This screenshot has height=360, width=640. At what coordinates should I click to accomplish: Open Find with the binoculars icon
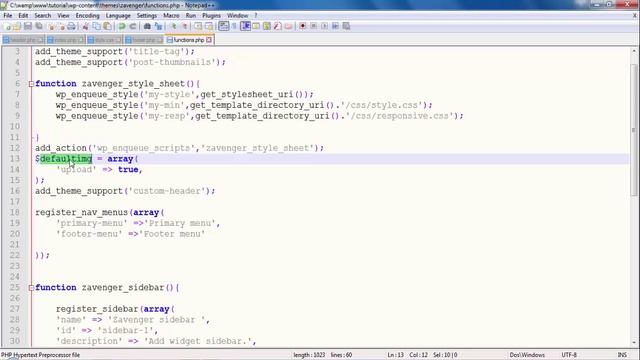coord(147,26)
